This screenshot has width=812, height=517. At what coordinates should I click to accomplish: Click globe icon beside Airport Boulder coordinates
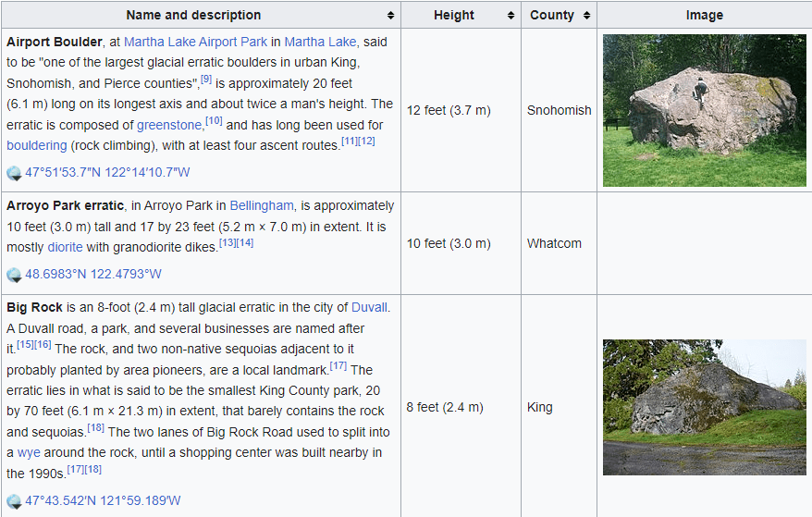[14, 173]
